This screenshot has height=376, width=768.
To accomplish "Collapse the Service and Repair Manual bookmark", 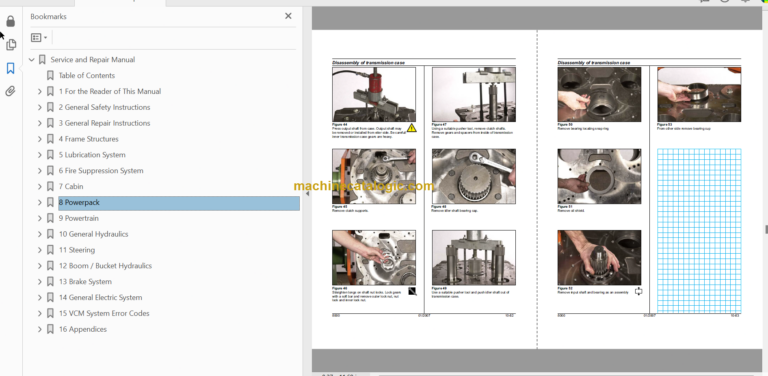I will [32, 60].
